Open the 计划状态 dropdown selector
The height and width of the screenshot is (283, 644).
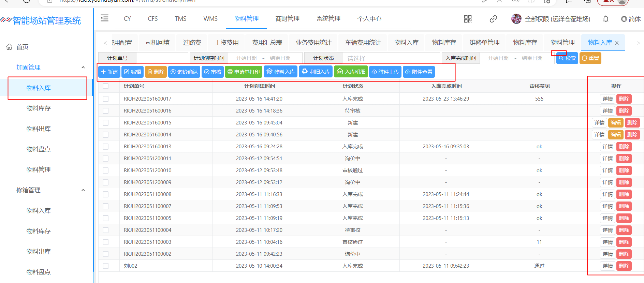[392, 58]
